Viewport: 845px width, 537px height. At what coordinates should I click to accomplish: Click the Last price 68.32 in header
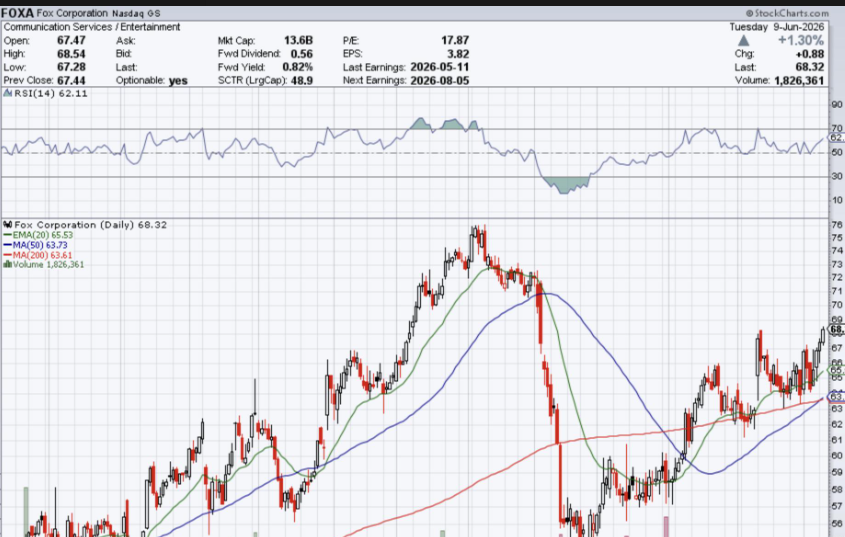809,67
